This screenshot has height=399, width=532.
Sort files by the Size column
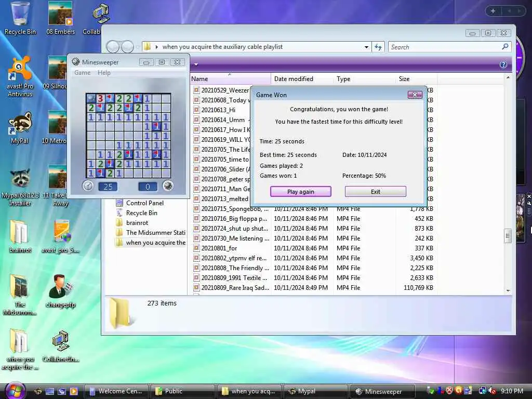(416, 79)
